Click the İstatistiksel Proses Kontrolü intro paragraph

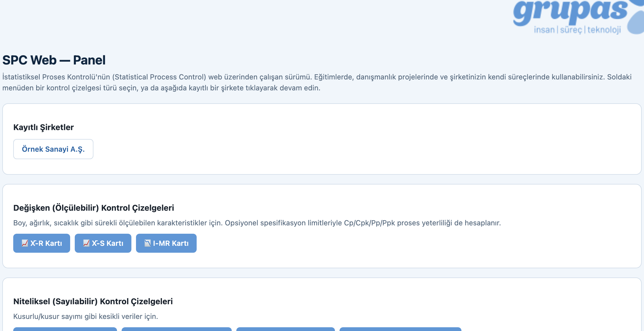[317, 82]
